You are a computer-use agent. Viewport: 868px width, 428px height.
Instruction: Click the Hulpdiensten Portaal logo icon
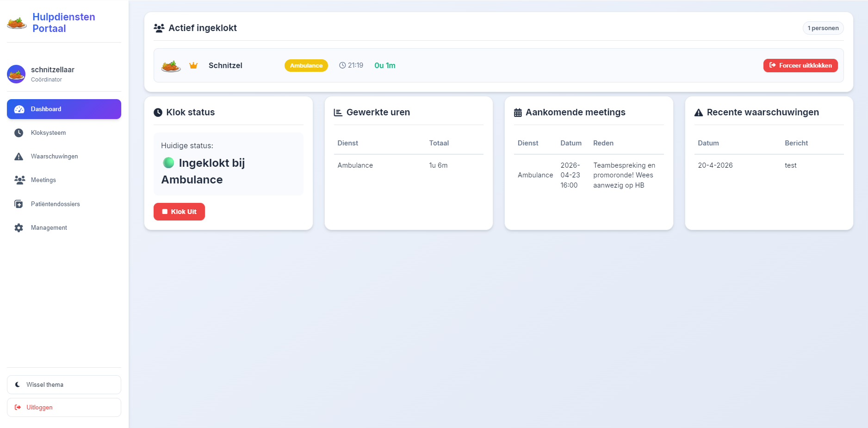[x=17, y=23]
